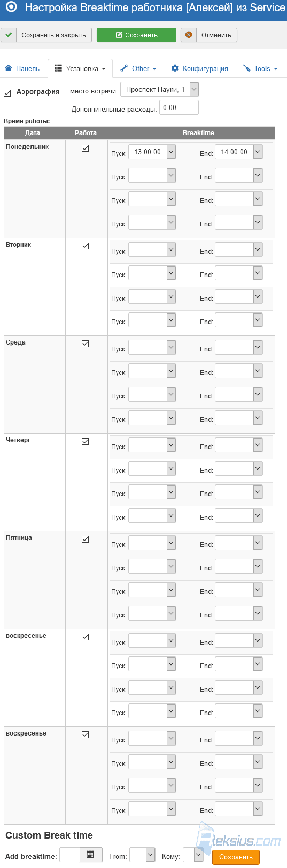This screenshot has width=287, height=868.
Task: Click the list icon on Установка tab
Action: coord(58,68)
